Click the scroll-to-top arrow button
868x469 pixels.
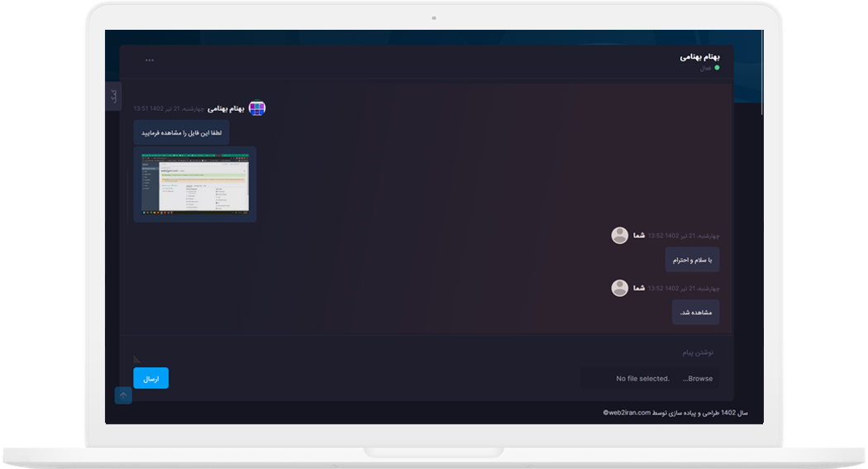pyautogui.click(x=123, y=395)
